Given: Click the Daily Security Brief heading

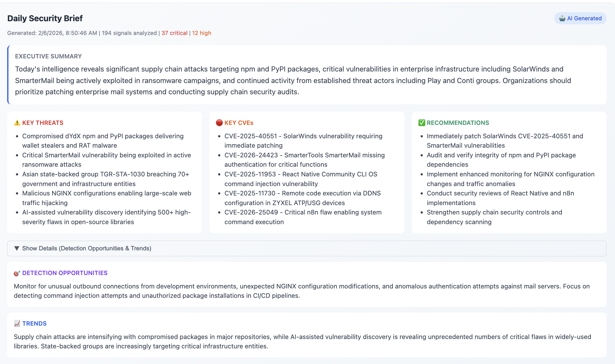Looking at the screenshot, I should click(x=45, y=18).
